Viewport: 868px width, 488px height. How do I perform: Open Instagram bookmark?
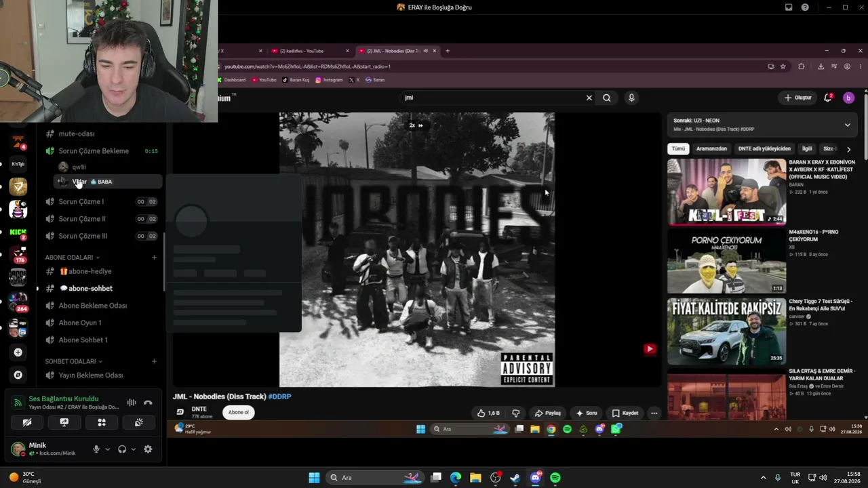329,80
